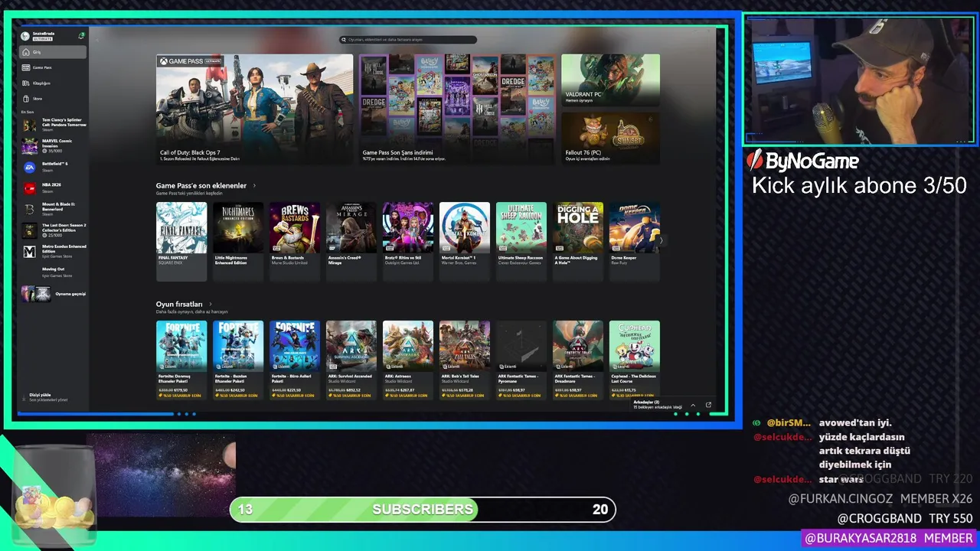Open Fortnite: Donmuş Efsaneler Paketi deal
The image size is (980, 551).
coord(181,360)
